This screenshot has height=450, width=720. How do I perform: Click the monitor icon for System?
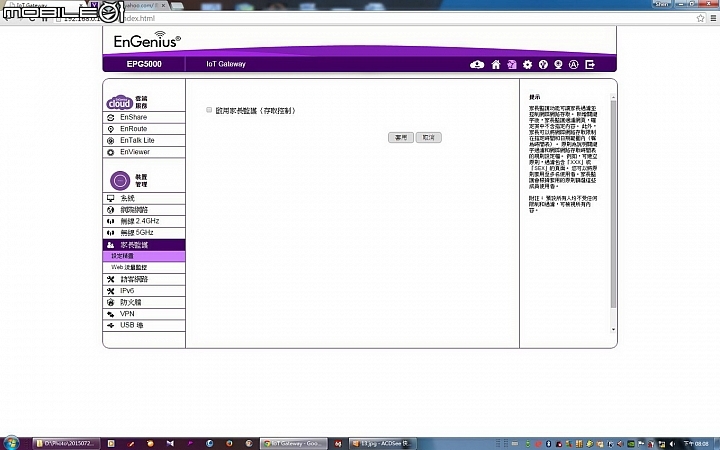(110, 198)
